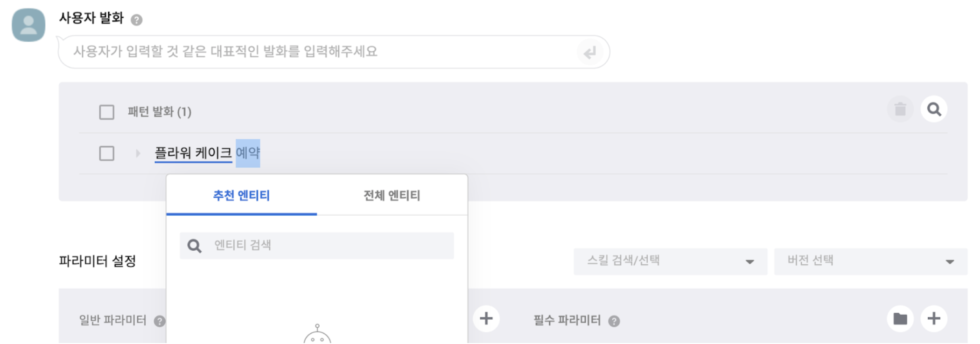Viewport: 980px width, 344px height.
Task: Add a general parameter with plus
Action: [486, 319]
